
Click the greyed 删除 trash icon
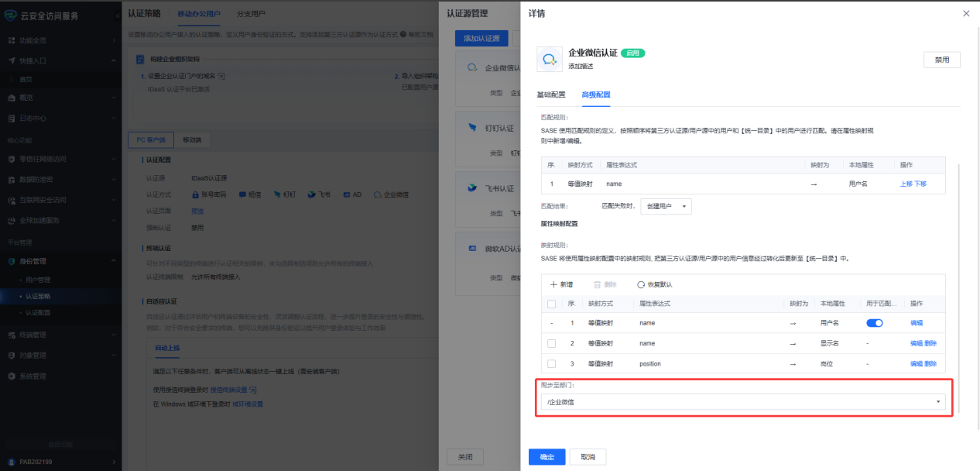pyautogui.click(x=597, y=284)
